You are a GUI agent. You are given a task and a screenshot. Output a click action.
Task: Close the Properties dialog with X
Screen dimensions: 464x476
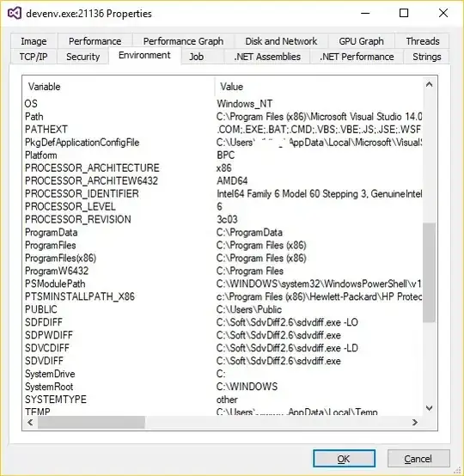(443, 13)
